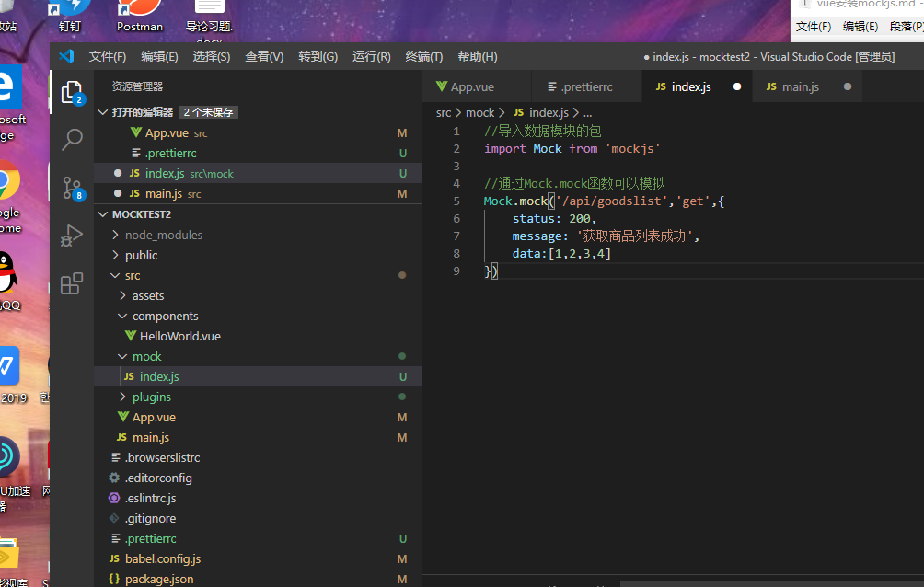924x587 pixels.
Task: Click the .eslintrc.js file icon
Action: coord(114,498)
